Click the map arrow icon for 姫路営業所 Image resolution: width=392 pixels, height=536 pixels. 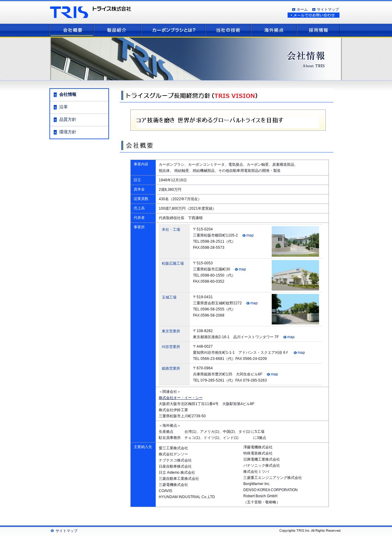click(x=268, y=375)
